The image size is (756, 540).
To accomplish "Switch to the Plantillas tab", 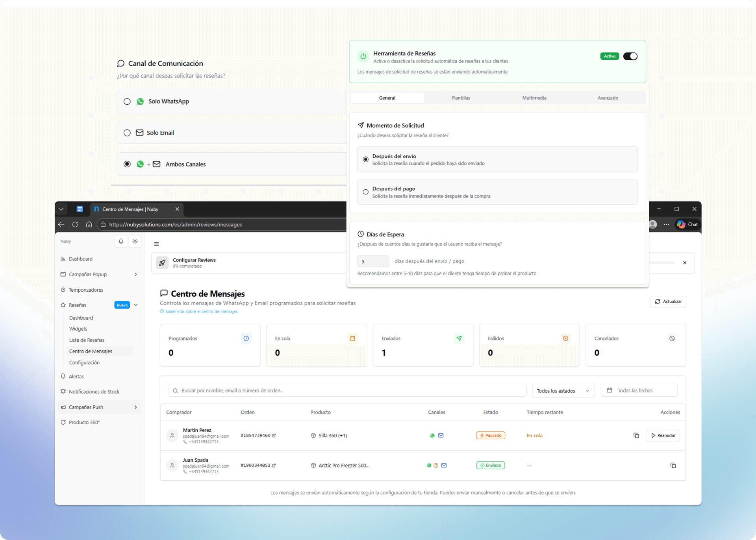I will (x=461, y=98).
